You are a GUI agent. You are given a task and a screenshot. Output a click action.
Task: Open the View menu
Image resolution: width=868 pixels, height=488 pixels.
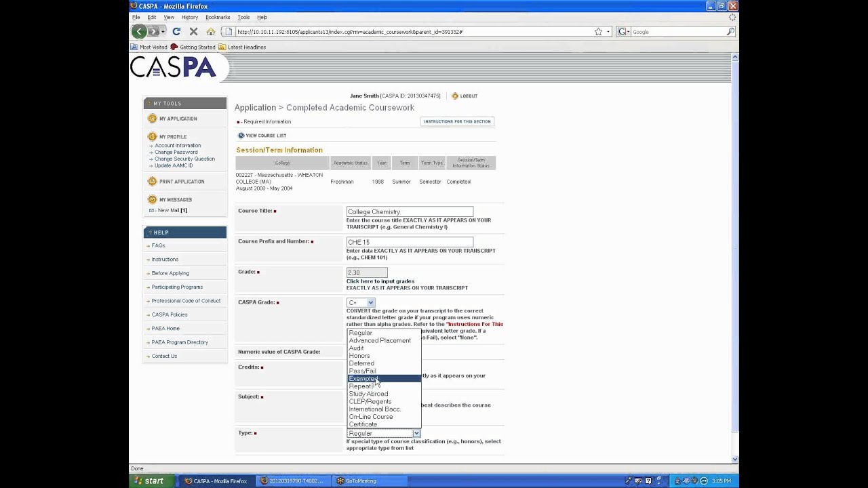[169, 17]
